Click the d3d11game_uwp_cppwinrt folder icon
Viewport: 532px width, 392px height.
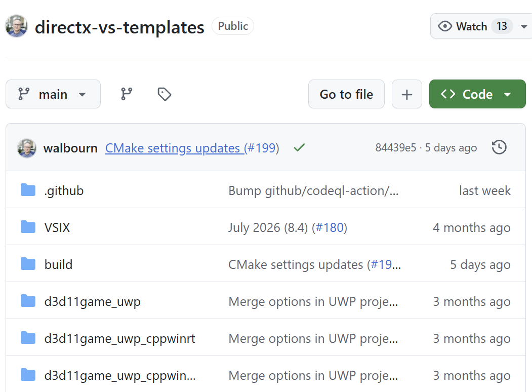tap(28, 338)
